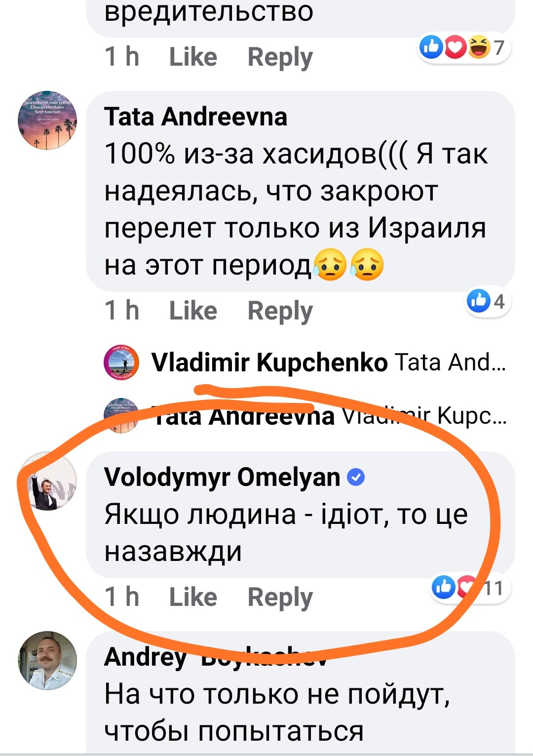Open the Vladimir Kupchenko name link
The image size is (533, 756).
click(269, 363)
